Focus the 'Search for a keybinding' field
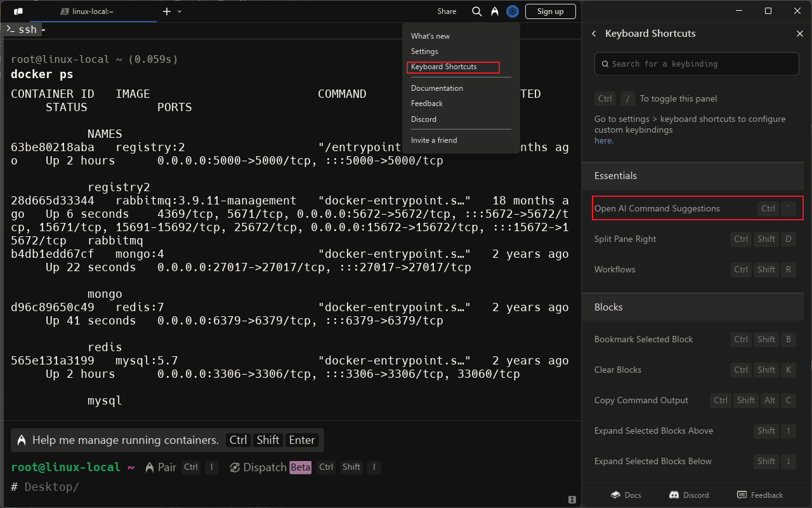Image resolution: width=812 pixels, height=508 pixels. point(696,64)
